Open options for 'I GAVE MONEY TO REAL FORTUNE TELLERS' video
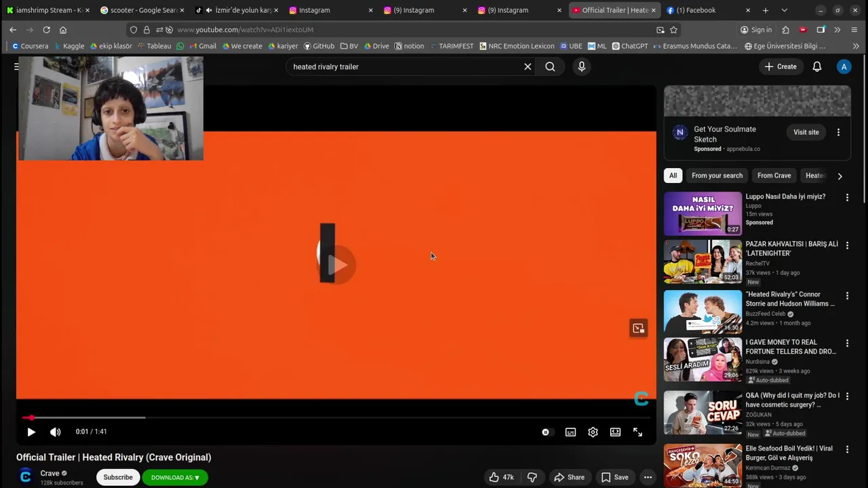 point(847,344)
